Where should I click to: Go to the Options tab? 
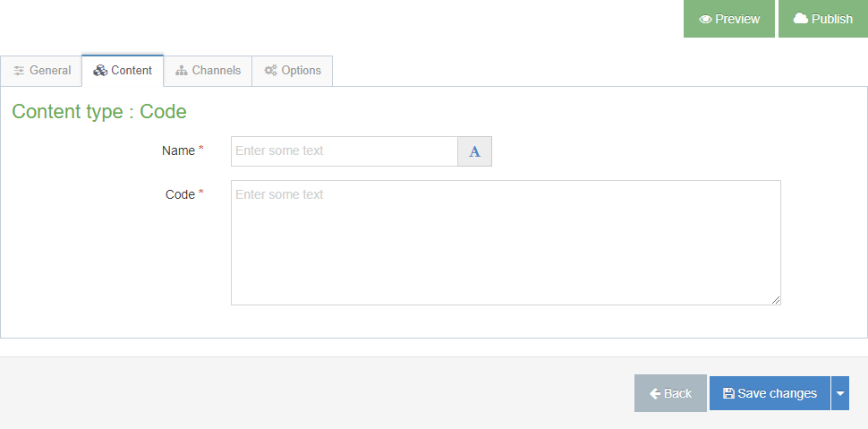tap(293, 71)
